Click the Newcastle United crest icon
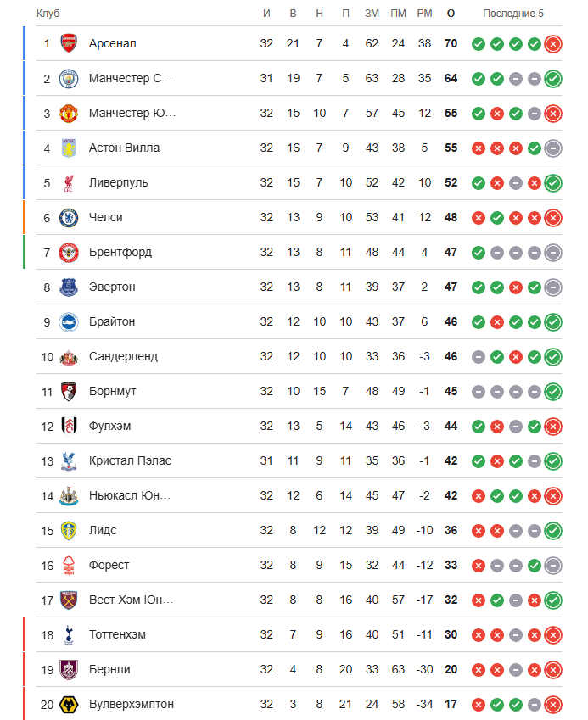The image size is (588, 720). (x=69, y=495)
